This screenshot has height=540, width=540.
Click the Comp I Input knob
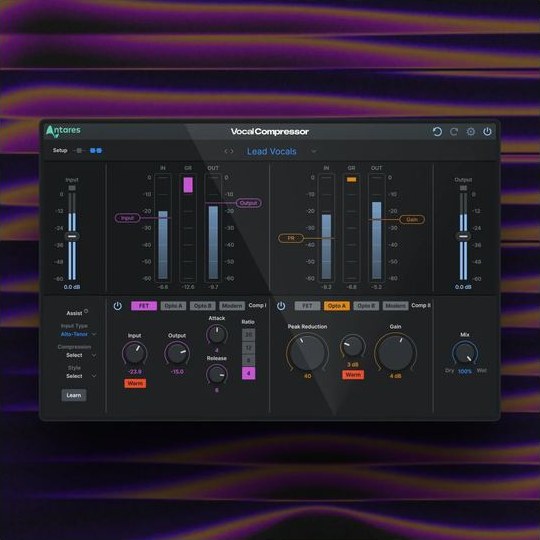(135, 353)
